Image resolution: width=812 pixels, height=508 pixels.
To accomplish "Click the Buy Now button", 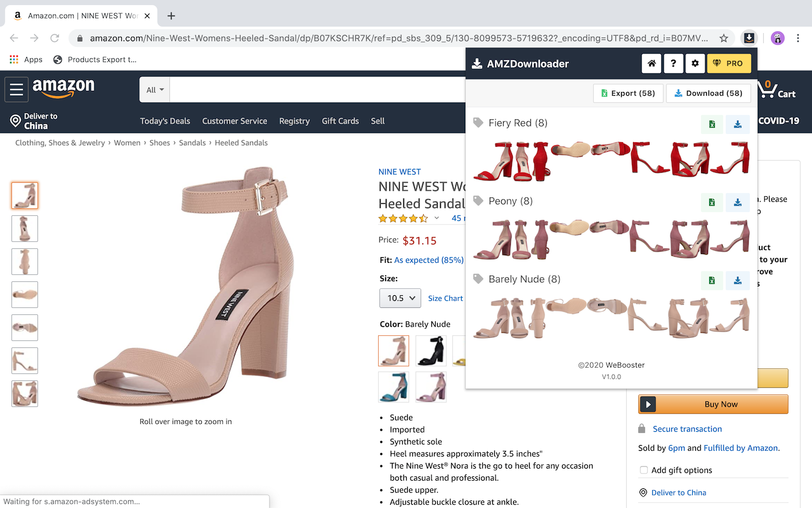I will tap(713, 404).
